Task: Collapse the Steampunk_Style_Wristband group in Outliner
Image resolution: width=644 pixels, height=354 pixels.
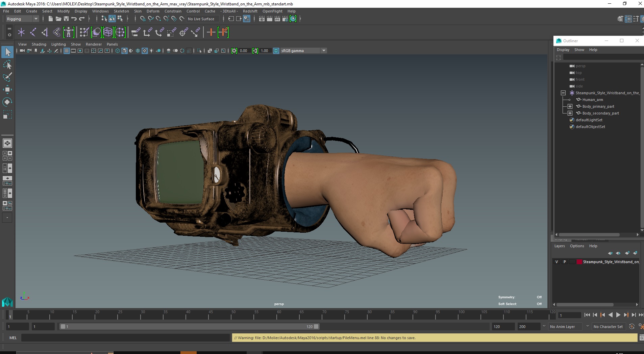Action: click(563, 93)
